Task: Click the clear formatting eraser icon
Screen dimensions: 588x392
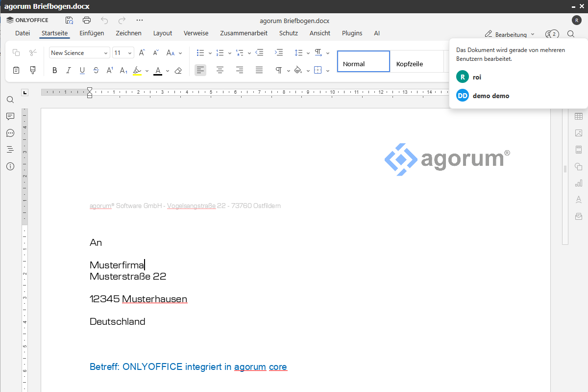Action: click(178, 71)
